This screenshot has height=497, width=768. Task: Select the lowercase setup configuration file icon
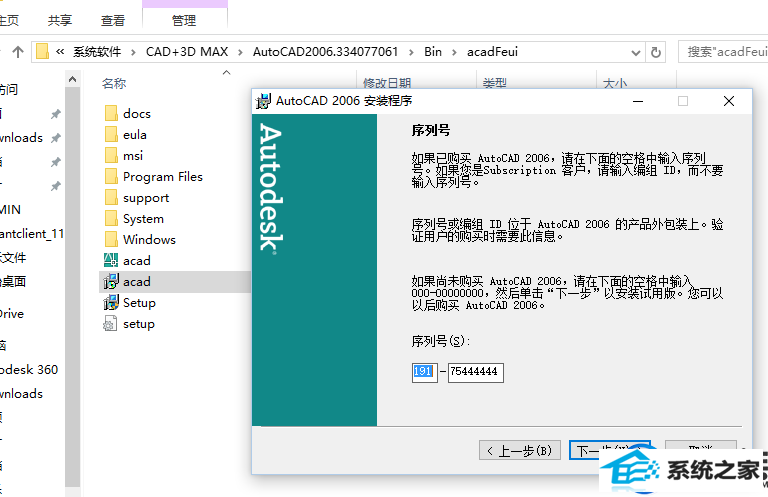pyautogui.click(x=111, y=324)
